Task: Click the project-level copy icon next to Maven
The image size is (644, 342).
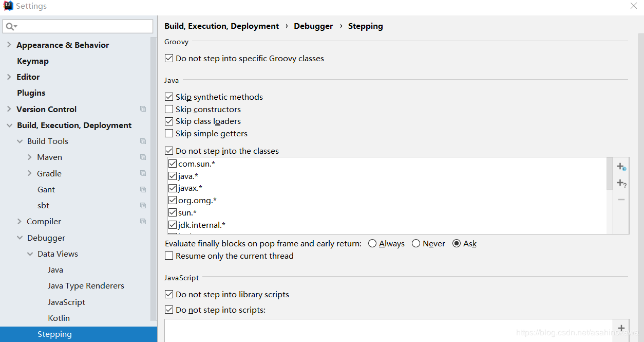Action: [143, 157]
